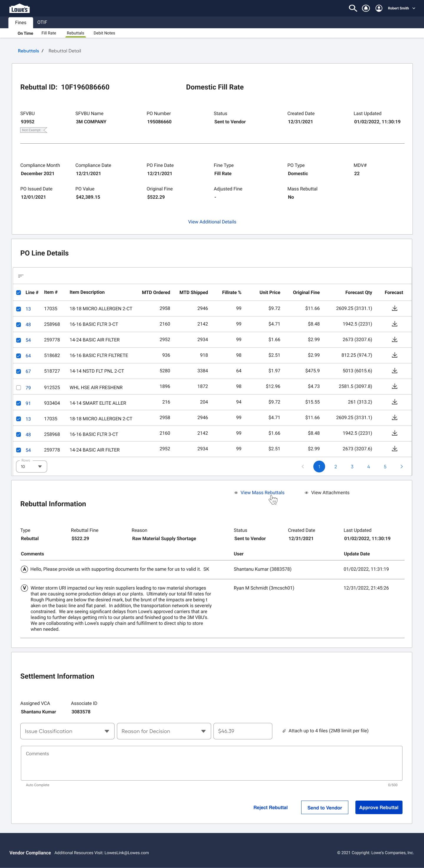Toggle the select-all checkbox in table header
424x868 pixels.
pyautogui.click(x=19, y=293)
